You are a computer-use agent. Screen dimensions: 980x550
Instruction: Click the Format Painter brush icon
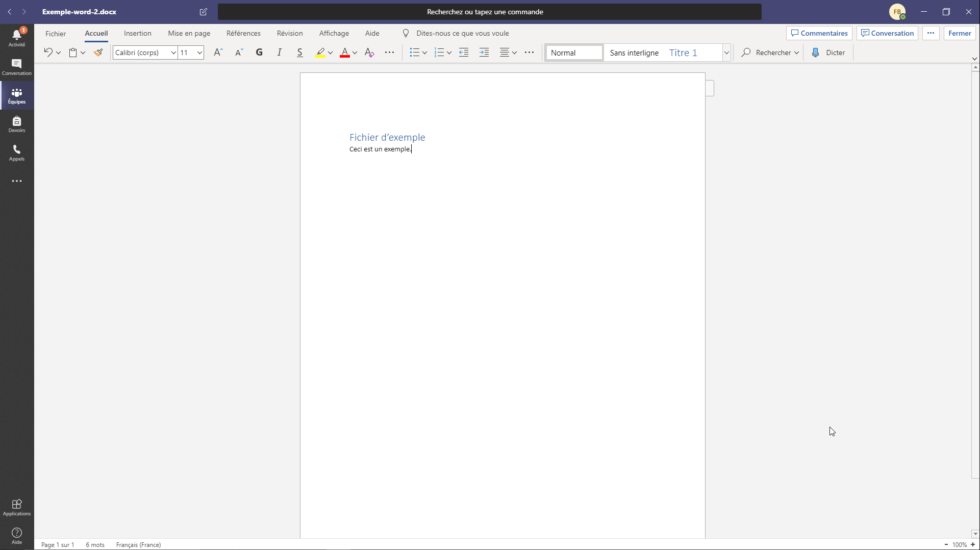pyautogui.click(x=98, y=53)
